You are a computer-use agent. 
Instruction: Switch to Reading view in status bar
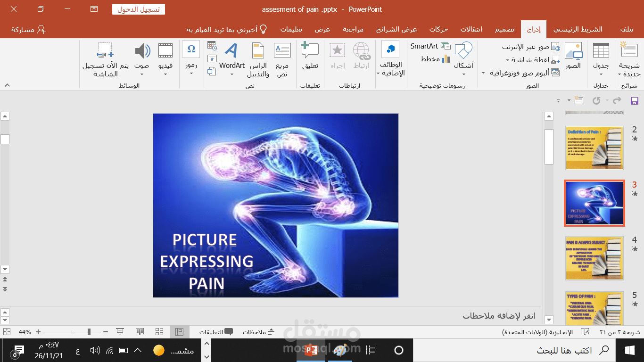pos(140,332)
